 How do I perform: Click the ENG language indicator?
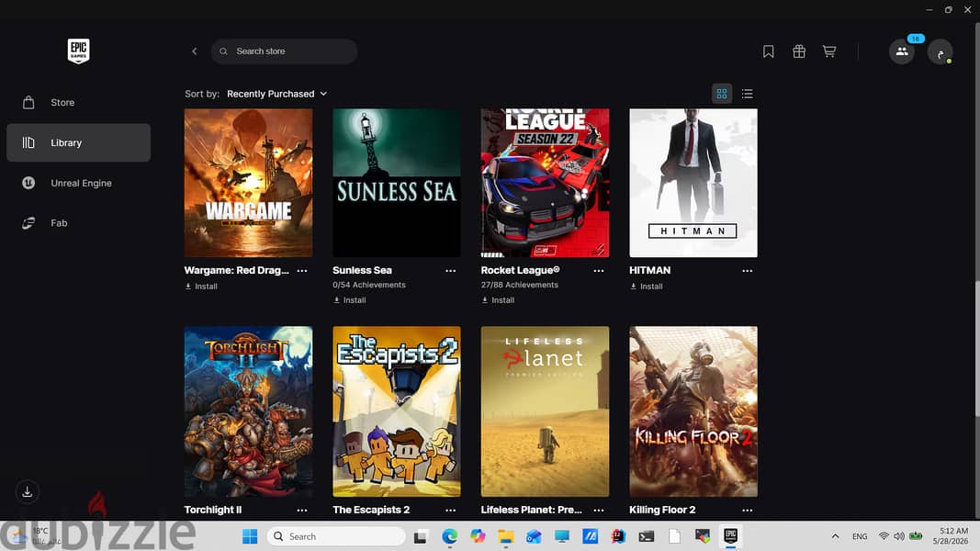coord(860,536)
